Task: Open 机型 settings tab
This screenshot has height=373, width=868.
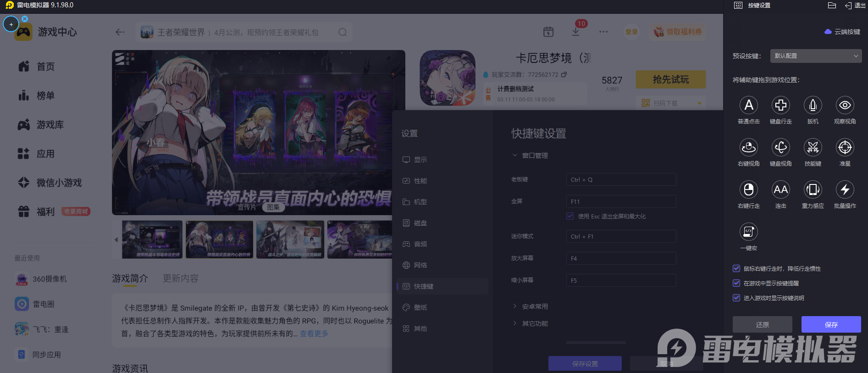Action: pos(442,202)
